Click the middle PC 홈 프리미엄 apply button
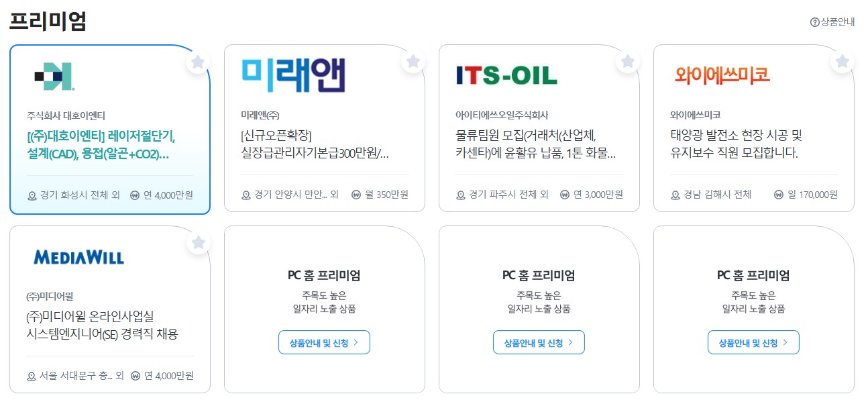Viewport: 868px width, 400px height. (x=539, y=342)
